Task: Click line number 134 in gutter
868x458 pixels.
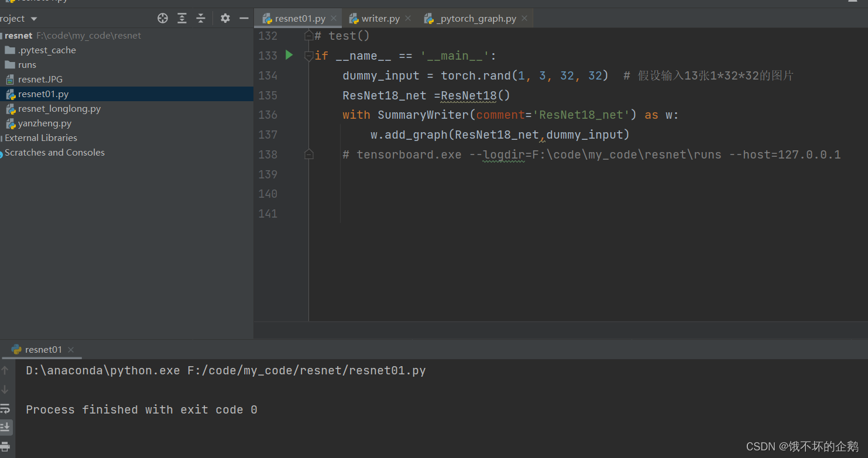Action: click(267, 75)
